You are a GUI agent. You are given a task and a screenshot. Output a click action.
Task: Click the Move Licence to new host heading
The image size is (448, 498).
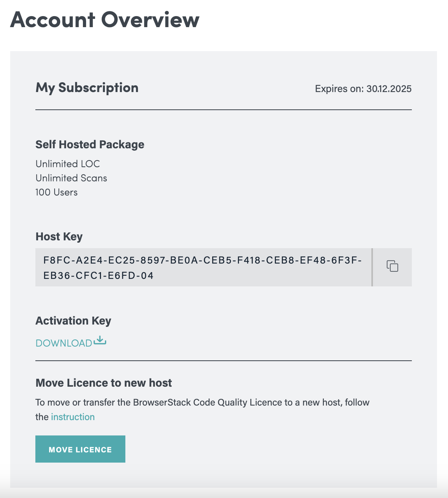(104, 383)
